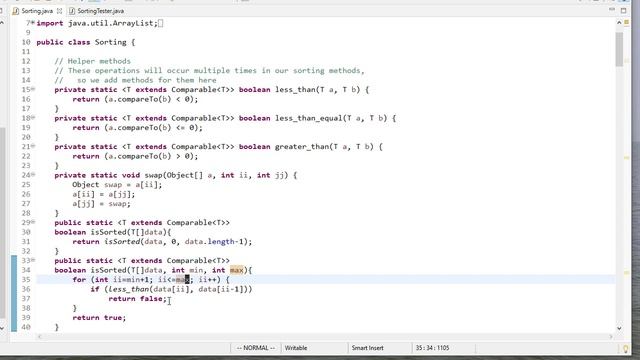The width and height of the screenshot is (640, 360).
Task: Click the horizontal scrollbar right arrow
Action: click(x=611, y=337)
